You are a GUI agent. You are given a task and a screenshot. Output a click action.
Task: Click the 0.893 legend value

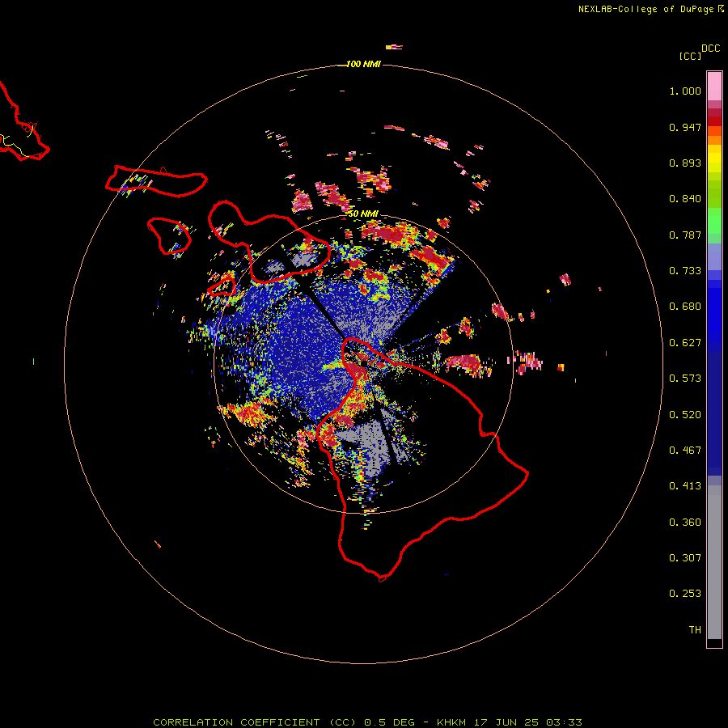[x=685, y=163]
